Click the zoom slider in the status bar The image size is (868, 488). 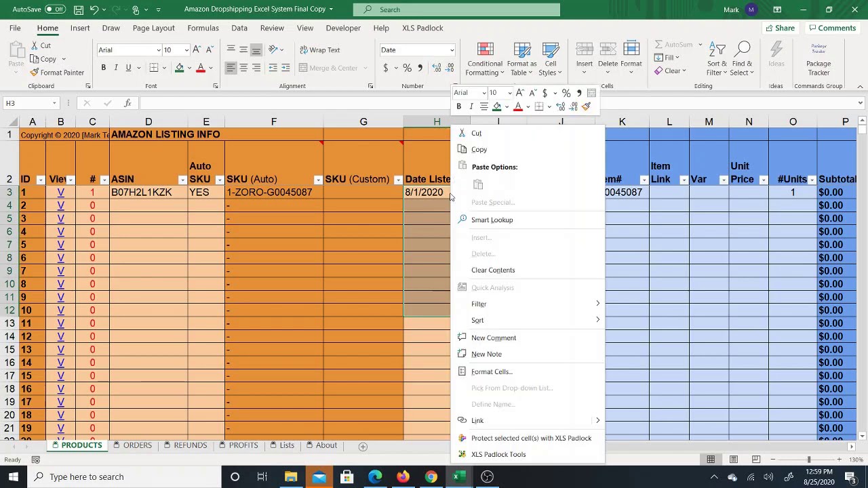(808, 460)
